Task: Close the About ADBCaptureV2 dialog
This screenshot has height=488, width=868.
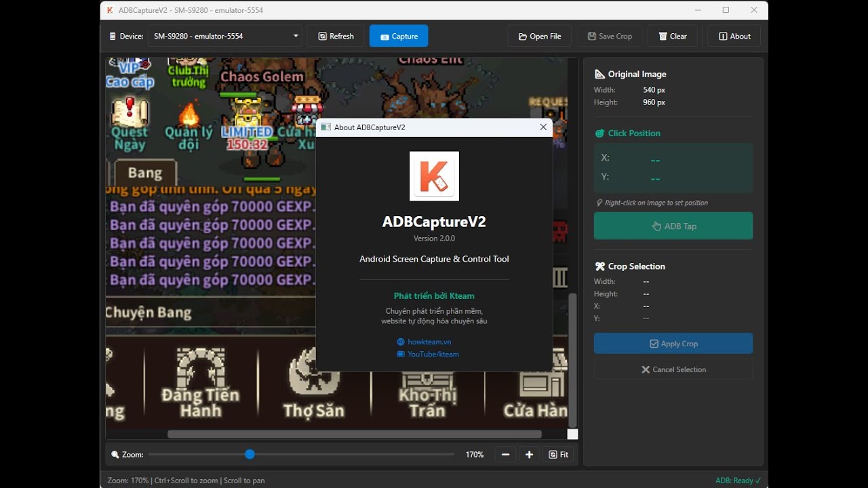Action: click(x=543, y=127)
